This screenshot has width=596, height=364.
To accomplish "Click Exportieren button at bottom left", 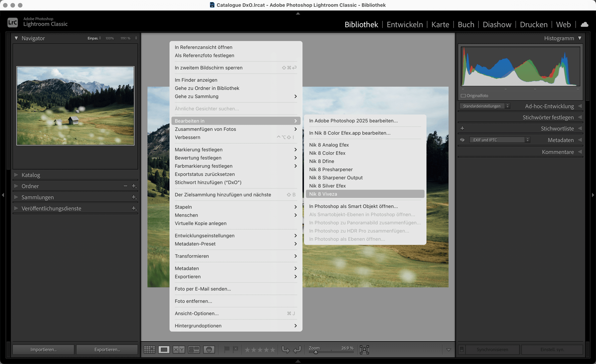I will coord(107,349).
